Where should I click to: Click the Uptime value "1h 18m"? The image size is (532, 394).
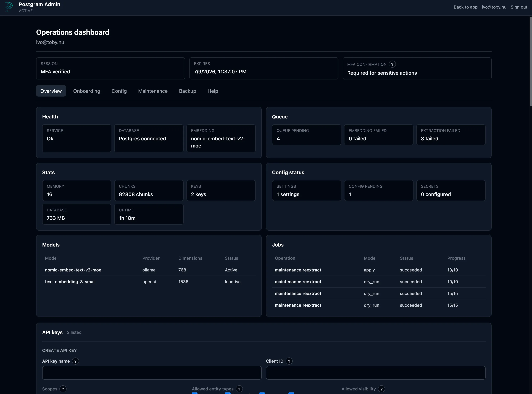[127, 218]
